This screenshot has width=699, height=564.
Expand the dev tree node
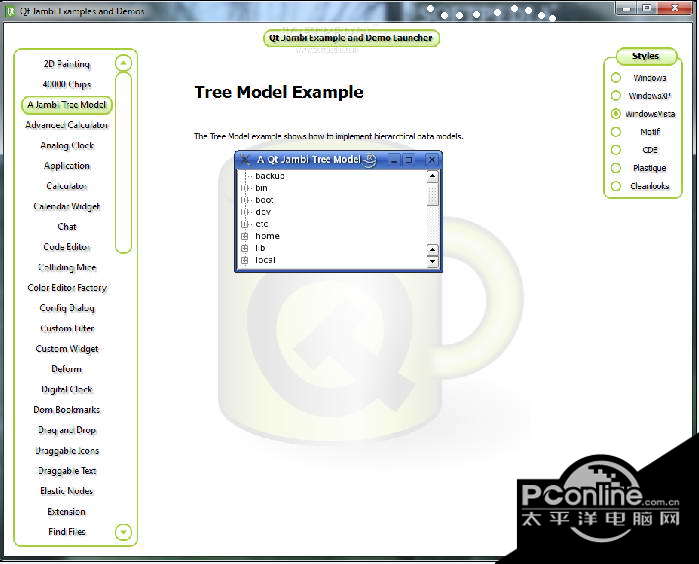pos(244,212)
